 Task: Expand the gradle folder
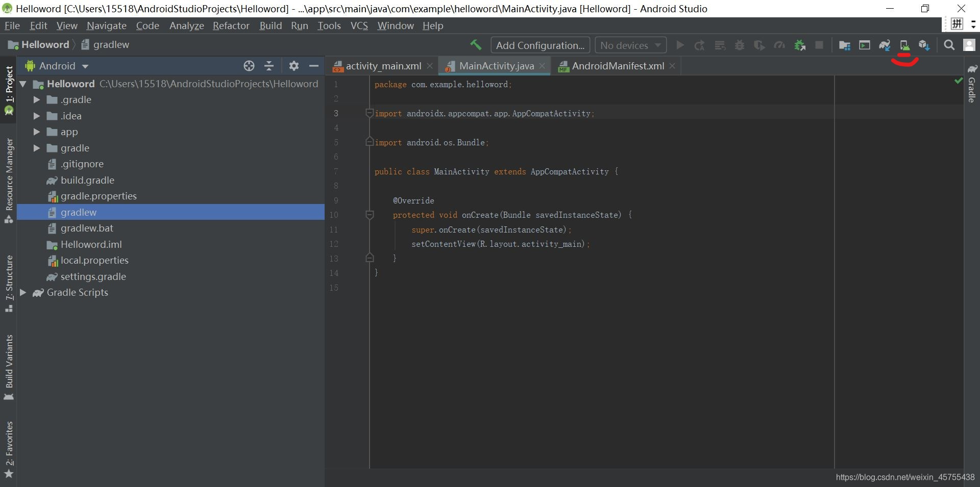[x=36, y=148]
